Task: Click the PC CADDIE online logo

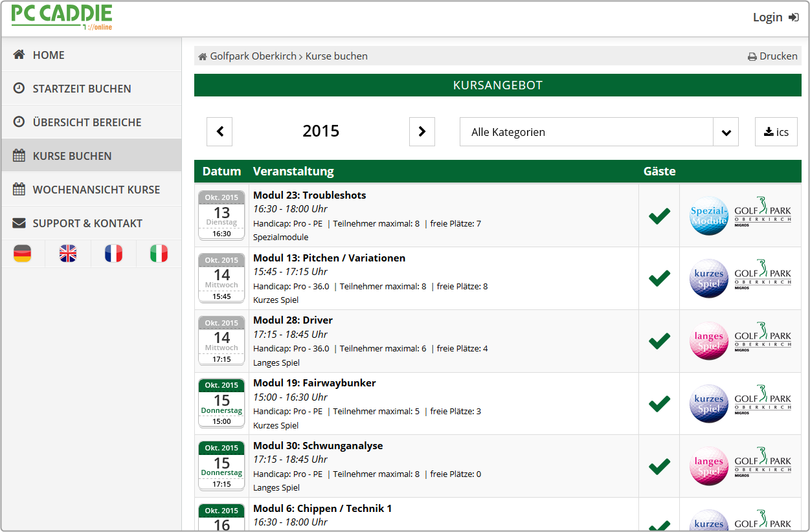Action: click(x=62, y=17)
